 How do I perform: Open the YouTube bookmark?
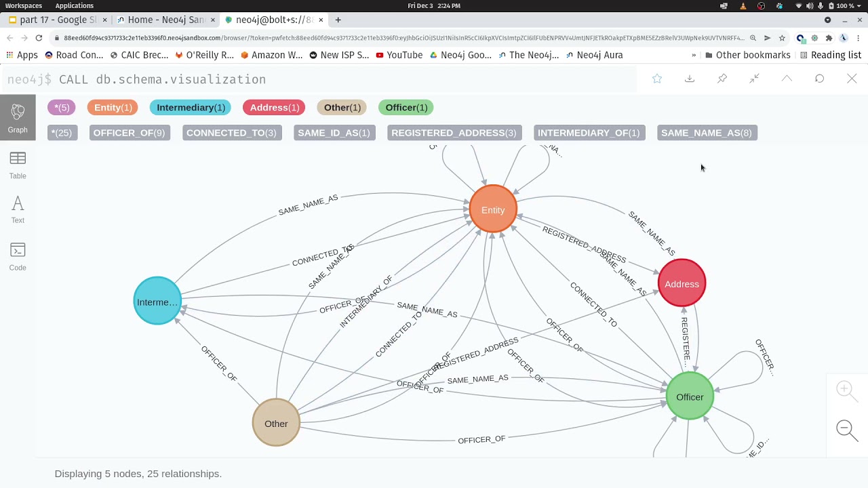tap(399, 55)
